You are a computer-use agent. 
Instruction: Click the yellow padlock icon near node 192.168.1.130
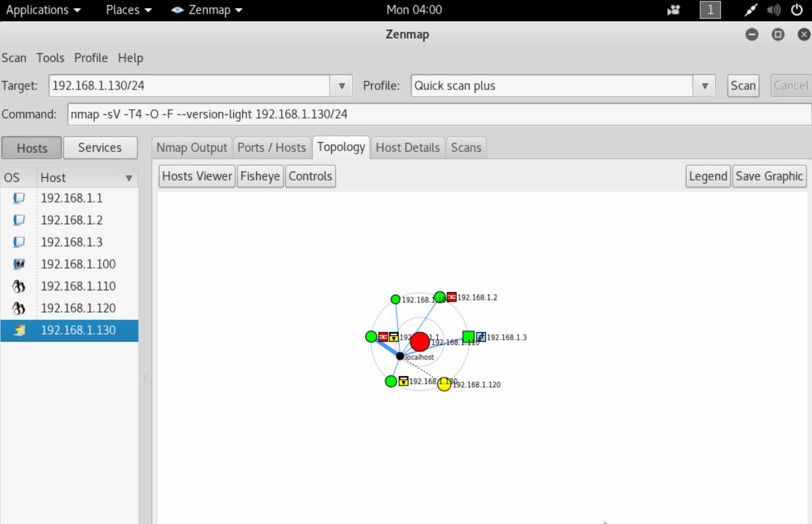coord(403,381)
